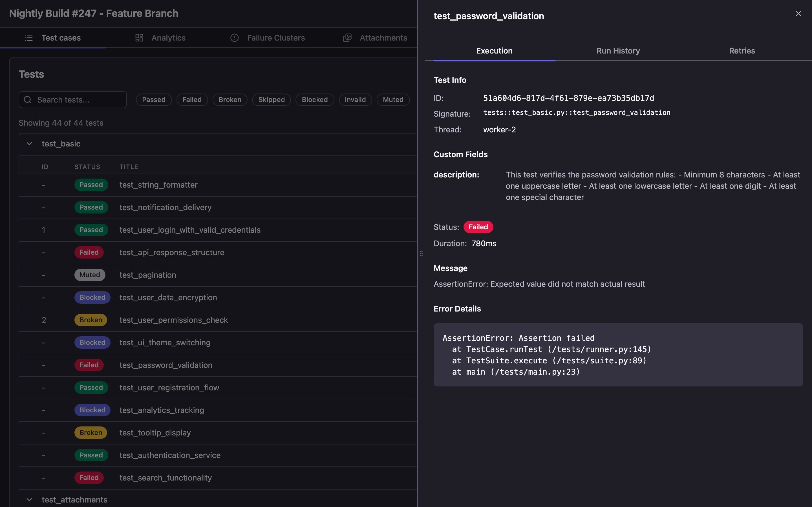Close the test_password_validation detail panel
Screen dimensions: 812x507
[x=798, y=14]
